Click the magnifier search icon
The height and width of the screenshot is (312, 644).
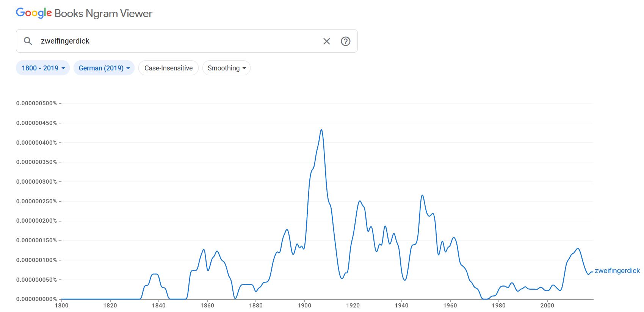[28, 41]
